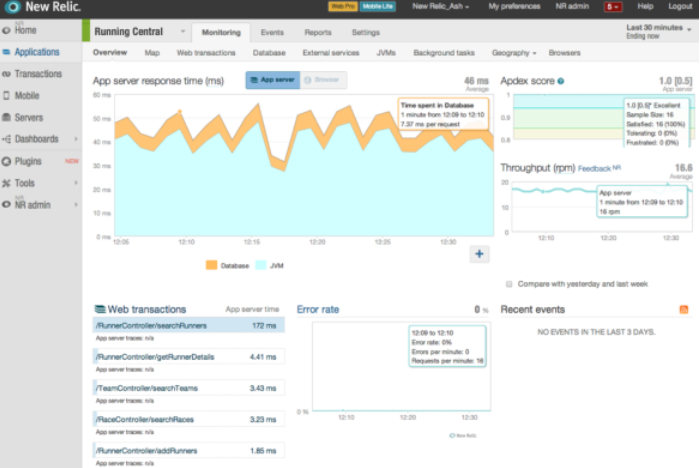Switch to the Events tab

[x=272, y=33]
